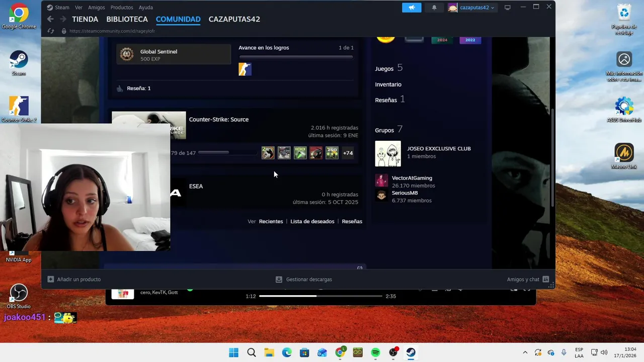The height and width of the screenshot is (362, 644).
Task: Click the 79 de 147 achievement progress bar
Action: click(x=227, y=153)
